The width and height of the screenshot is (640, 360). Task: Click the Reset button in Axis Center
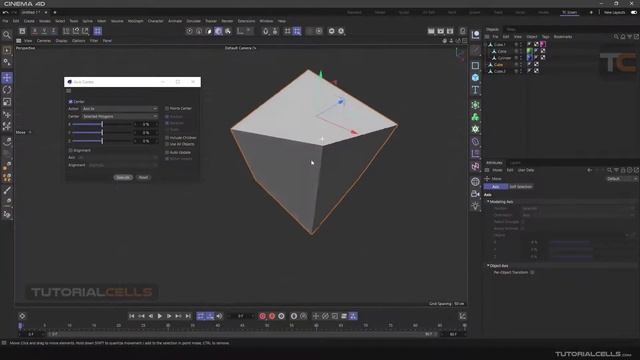143,178
